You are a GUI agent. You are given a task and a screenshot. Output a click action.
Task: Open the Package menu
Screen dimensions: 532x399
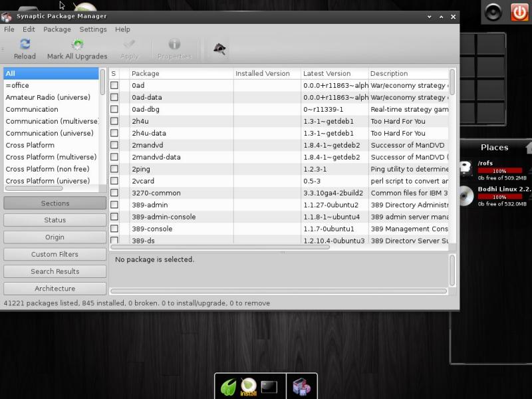tap(57, 29)
